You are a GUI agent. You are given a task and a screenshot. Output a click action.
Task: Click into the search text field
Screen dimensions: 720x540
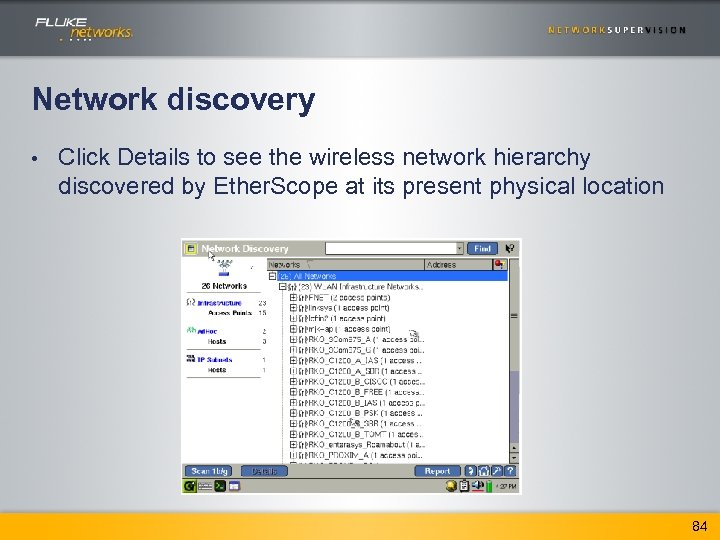point(391,248)
